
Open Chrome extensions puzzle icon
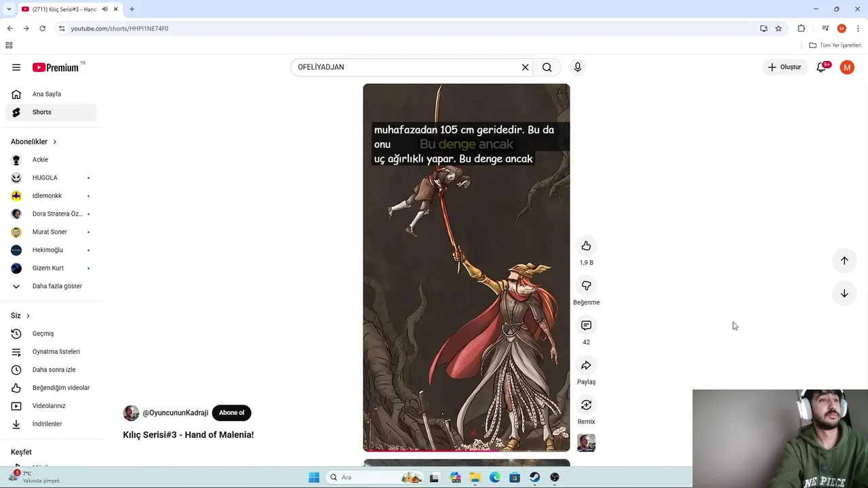click(801, 28)
